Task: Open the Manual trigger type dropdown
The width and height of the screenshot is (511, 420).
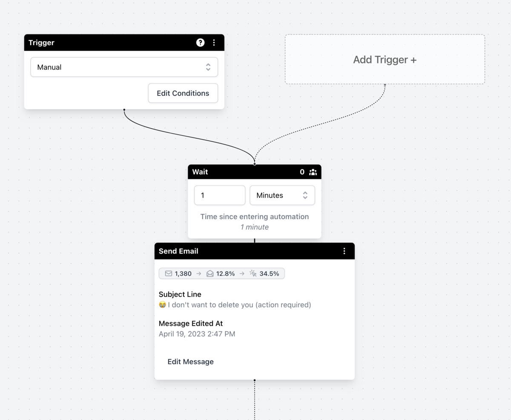Action: point(124,67)
